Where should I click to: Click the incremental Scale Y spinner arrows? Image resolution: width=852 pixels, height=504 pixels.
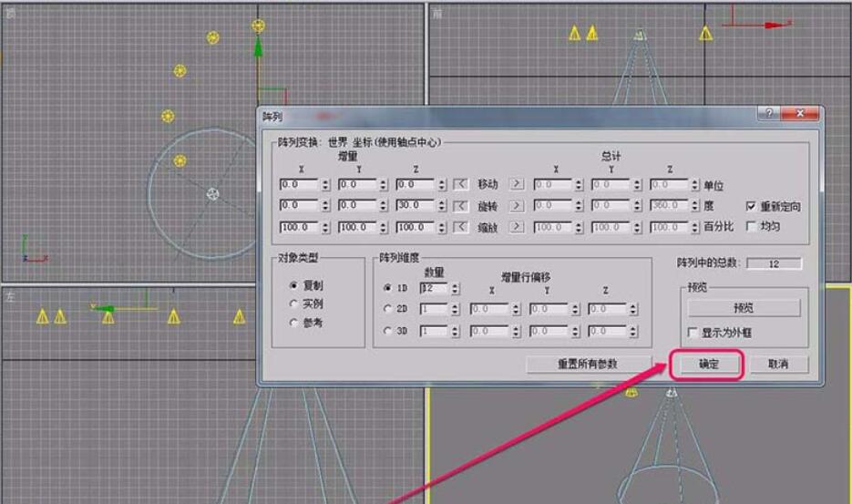coord(384,227)
